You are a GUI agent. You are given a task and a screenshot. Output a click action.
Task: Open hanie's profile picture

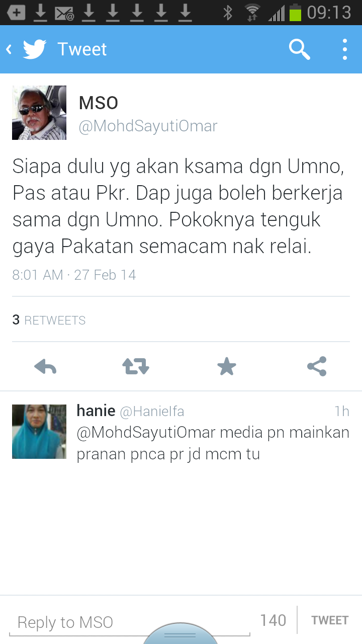(39, 432)
